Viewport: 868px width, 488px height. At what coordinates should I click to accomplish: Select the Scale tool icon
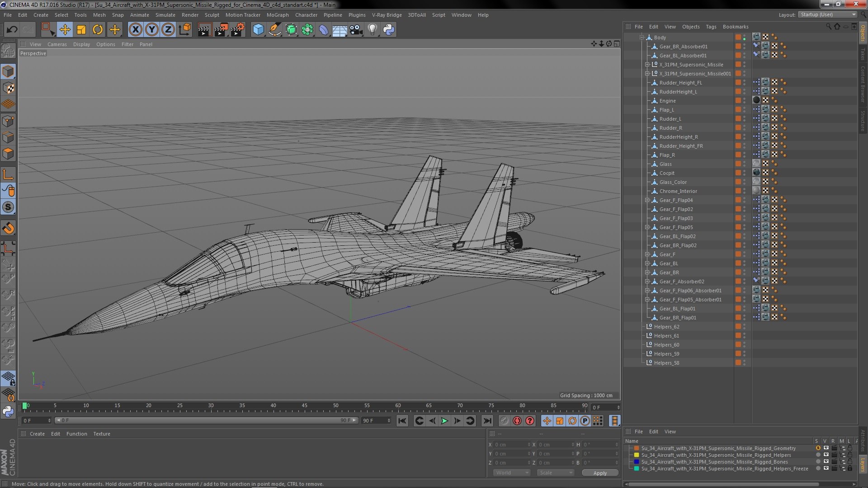click(81, 30)
